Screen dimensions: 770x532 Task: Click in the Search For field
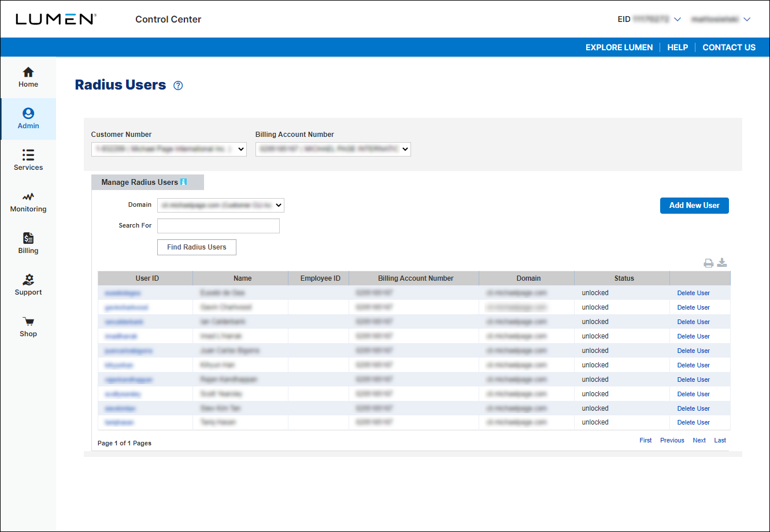(219, 226)
